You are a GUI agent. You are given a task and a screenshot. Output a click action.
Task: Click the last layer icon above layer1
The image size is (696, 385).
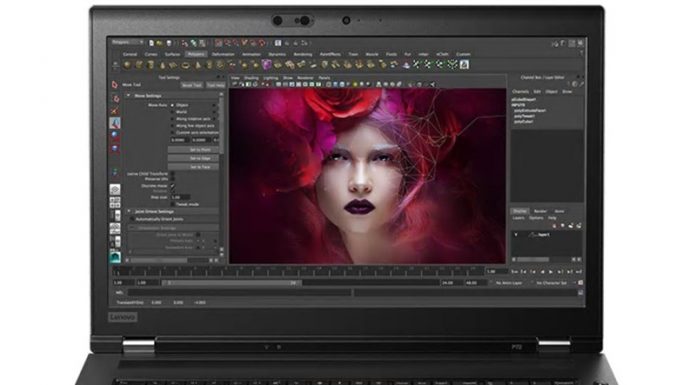click(579, 226)
